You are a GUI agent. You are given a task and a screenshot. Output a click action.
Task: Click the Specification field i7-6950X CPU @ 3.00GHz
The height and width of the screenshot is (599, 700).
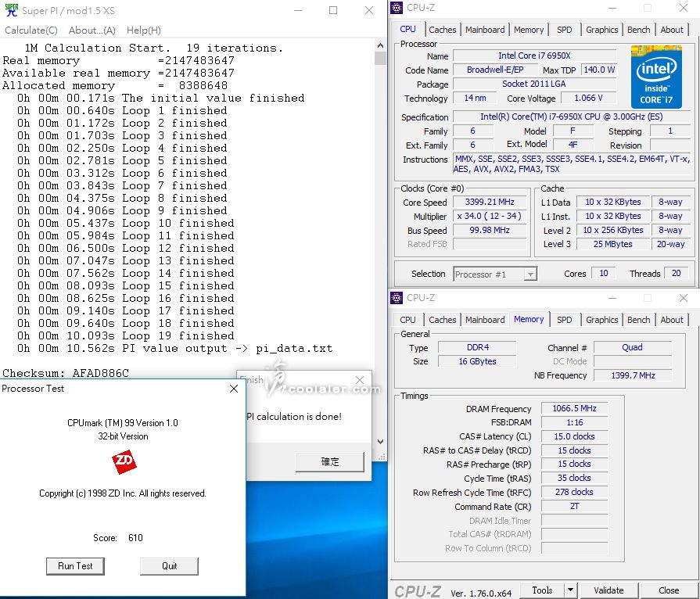(x=572, y=117)
